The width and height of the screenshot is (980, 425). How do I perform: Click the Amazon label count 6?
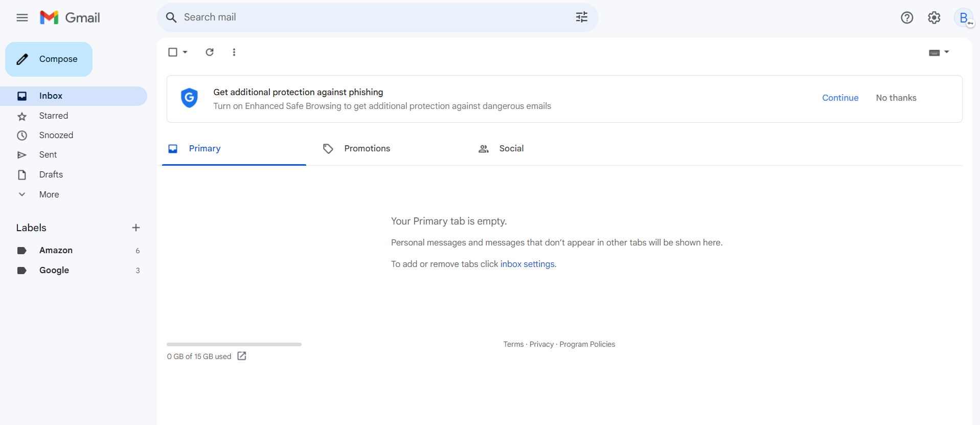point(138,251)
